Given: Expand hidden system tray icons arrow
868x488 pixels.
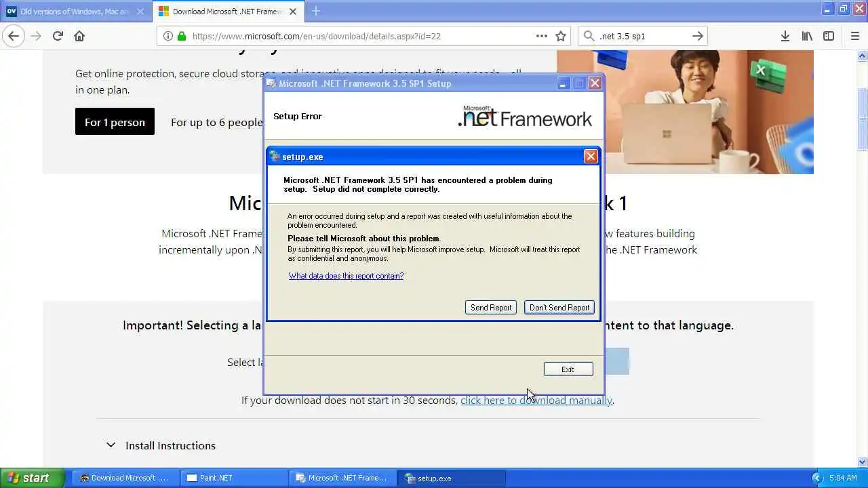Looking at the screenshot, I should pos(816,478).
